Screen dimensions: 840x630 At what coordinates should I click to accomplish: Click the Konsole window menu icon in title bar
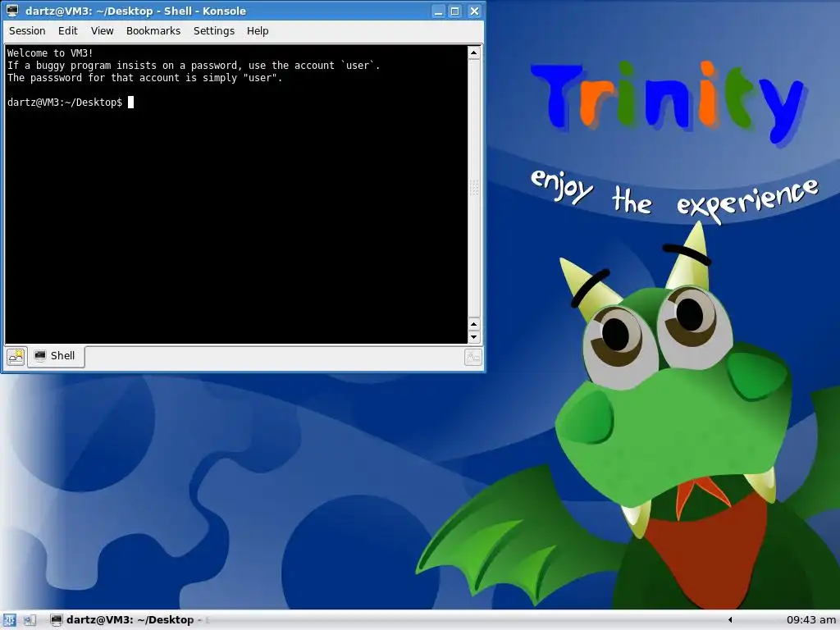click(11, 11)
